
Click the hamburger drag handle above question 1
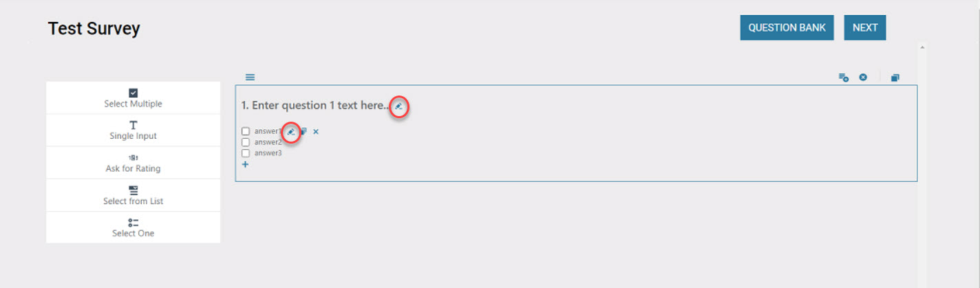click(250, 77)
